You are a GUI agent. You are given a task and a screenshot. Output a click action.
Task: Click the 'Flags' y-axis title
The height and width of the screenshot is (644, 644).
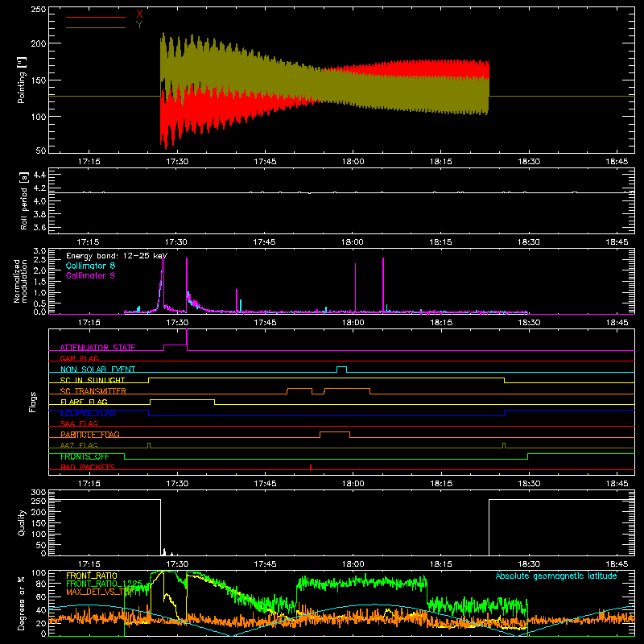tap(32, 402)
